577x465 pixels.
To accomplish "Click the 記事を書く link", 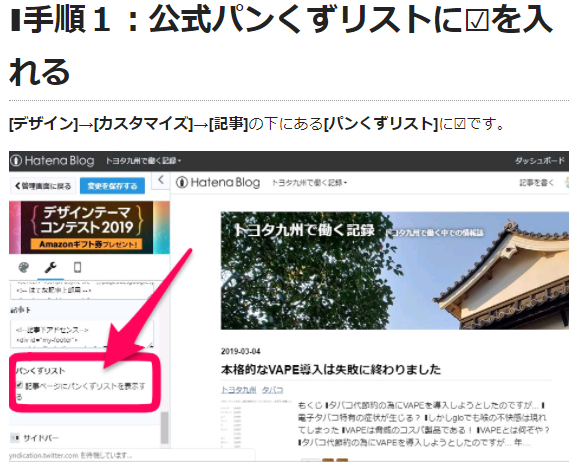I will point(537,182).
